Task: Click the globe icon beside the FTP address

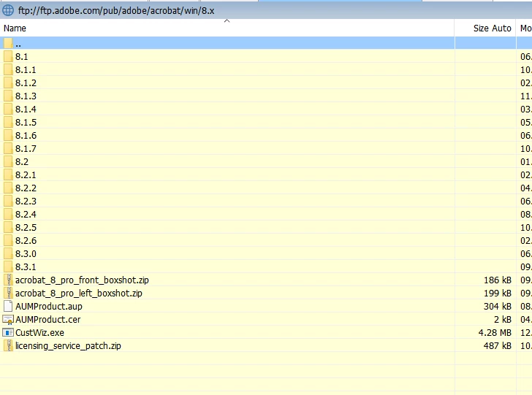Action: [x=8, y=10]
